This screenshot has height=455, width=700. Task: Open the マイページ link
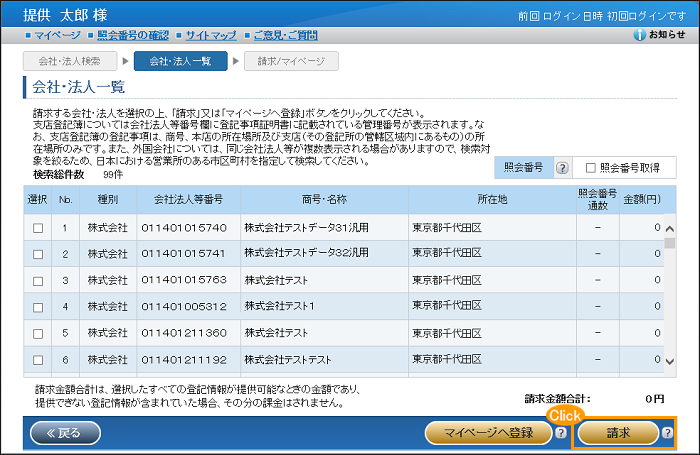(x=57, y=35)
